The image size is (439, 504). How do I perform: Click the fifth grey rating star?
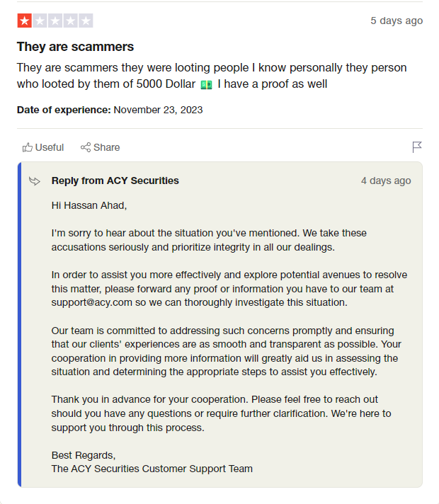(86, 21)
